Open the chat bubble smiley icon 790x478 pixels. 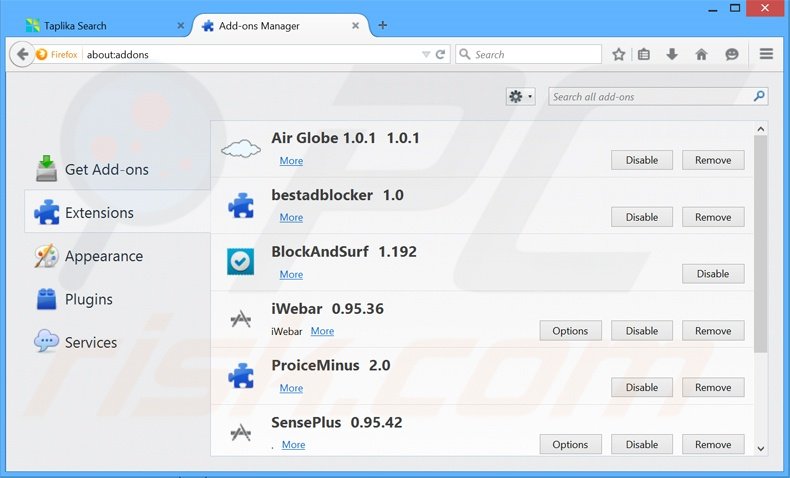click(x=732, y=54)
